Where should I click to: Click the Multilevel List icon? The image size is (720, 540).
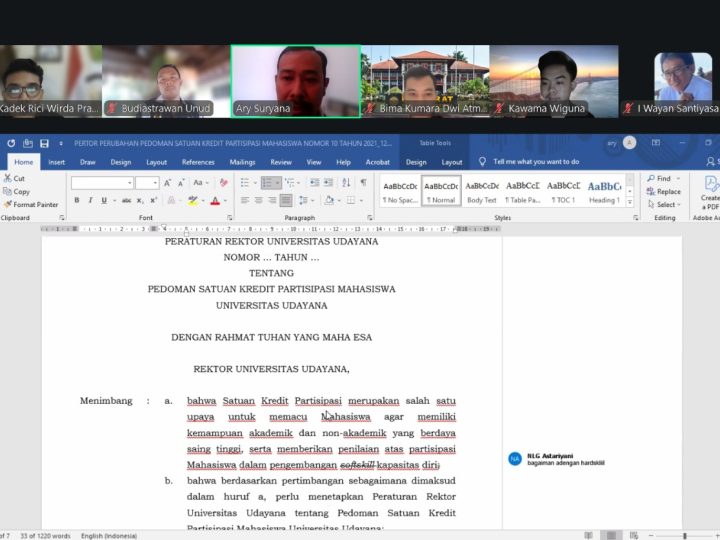tap(290, 183)
